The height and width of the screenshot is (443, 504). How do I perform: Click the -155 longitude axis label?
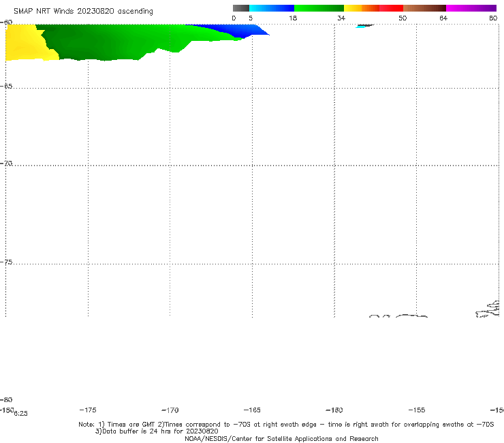tap(417, 410)
